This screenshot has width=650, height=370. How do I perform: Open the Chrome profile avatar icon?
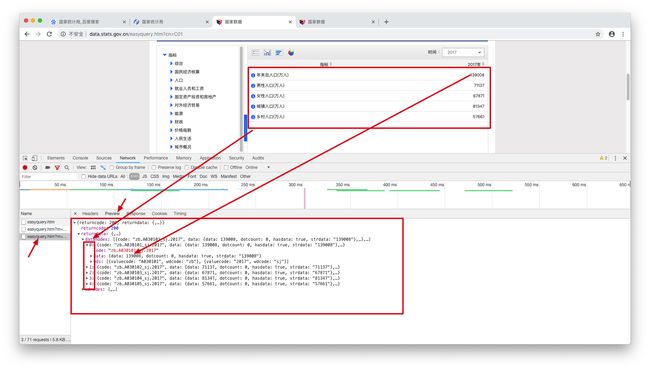(x=611, y=34)
